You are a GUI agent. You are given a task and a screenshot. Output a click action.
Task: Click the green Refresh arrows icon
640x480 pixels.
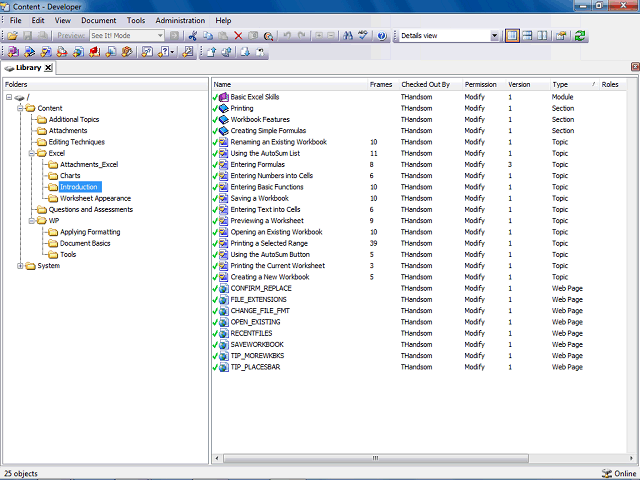coord(580,36)
